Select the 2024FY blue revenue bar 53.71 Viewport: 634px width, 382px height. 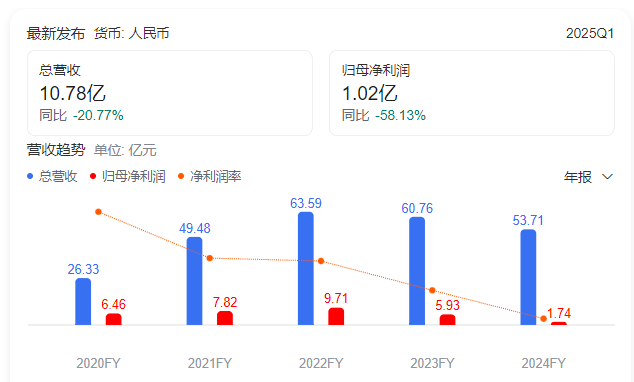point(528,277)
